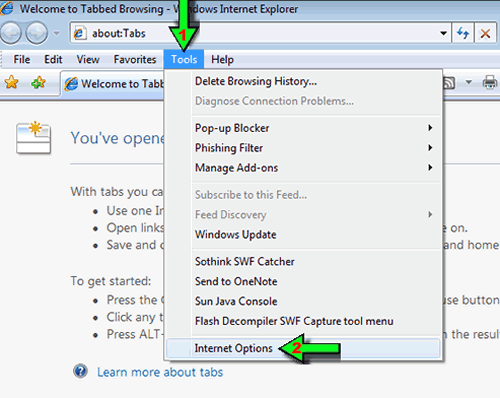Close the Tools menu by clicking Tools

(x=184, y=59)
